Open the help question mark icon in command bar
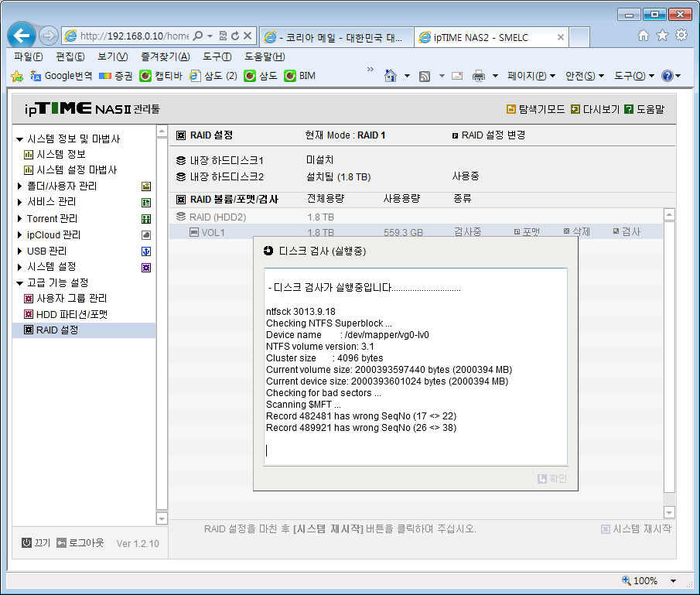The width and height of the screenshot is (700, 595). [x=668, y=76]
